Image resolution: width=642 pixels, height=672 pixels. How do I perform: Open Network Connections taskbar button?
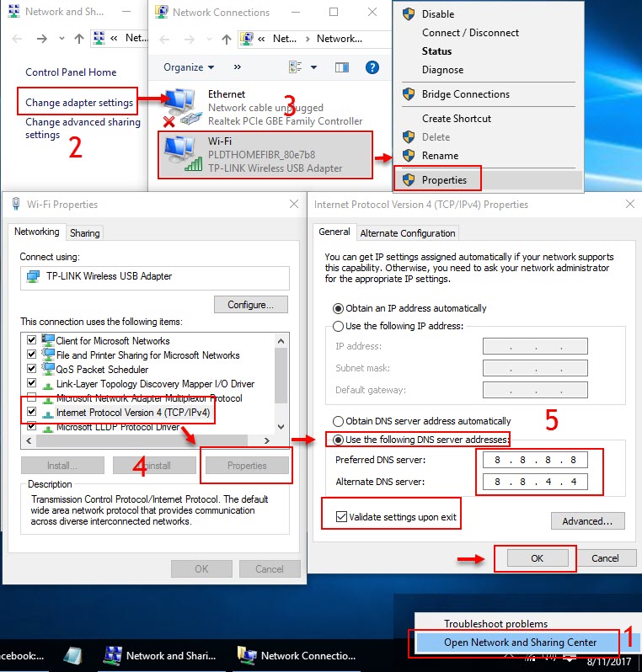tap(297, 656)
